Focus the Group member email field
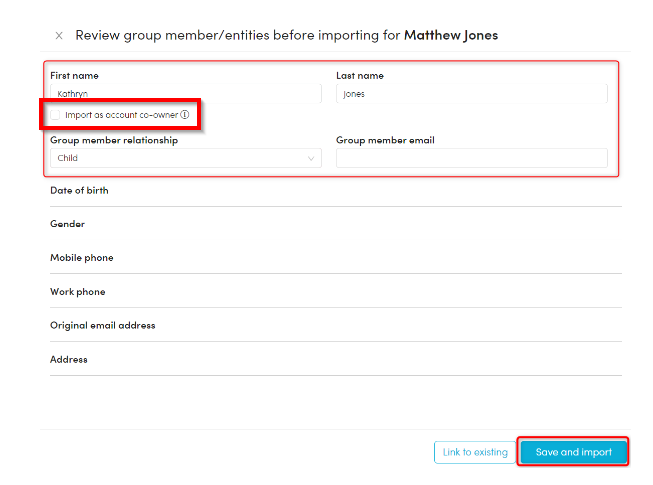653x485 pixels. point(471,158)
